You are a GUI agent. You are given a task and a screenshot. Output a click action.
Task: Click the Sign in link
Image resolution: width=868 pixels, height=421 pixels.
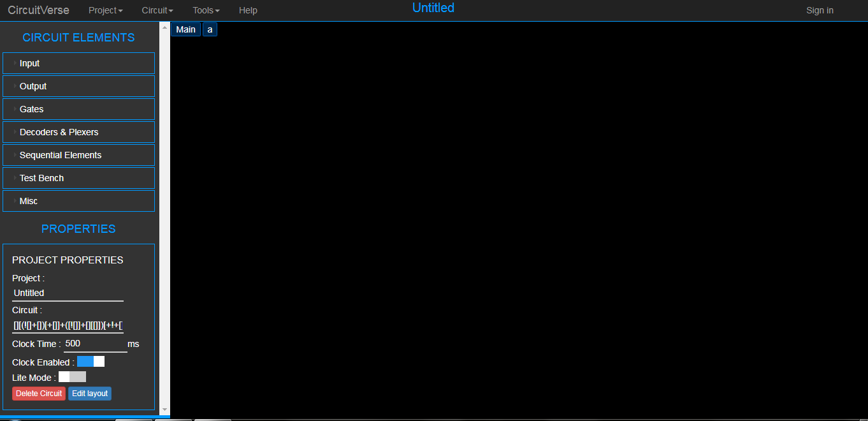(x=820, y=10)
